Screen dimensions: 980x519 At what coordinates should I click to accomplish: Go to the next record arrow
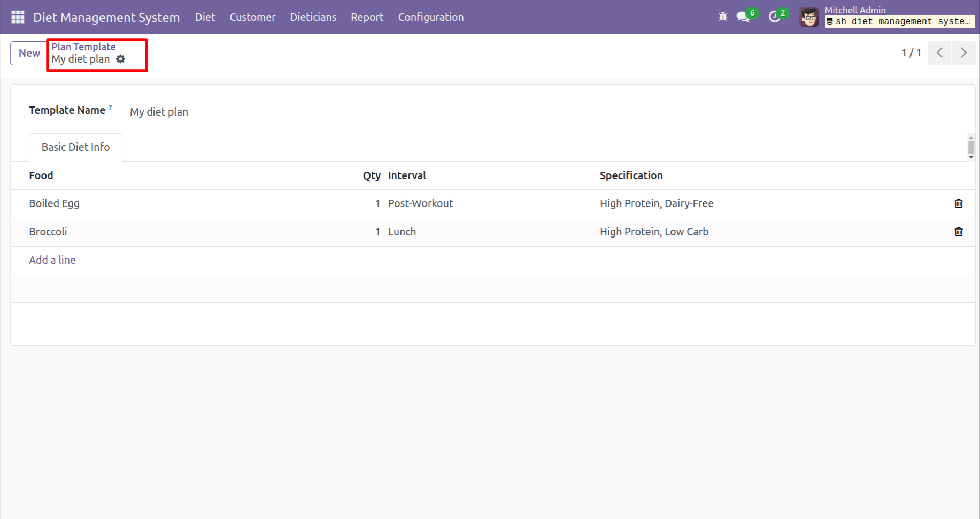[x=963, y=52]
